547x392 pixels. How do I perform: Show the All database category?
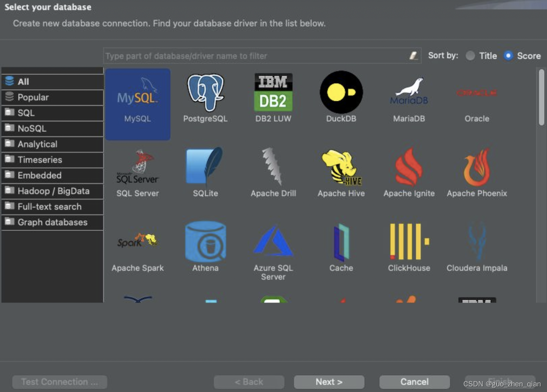click(52, 82)
